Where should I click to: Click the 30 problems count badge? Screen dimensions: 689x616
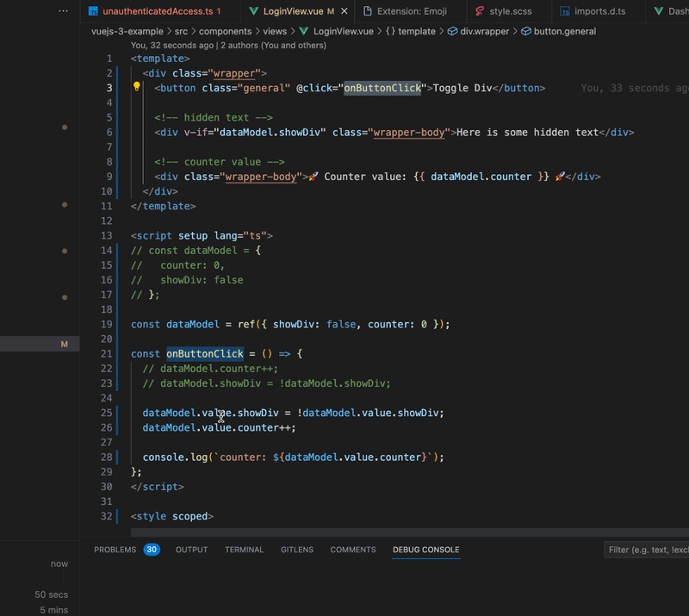click(x=152, y=550)
